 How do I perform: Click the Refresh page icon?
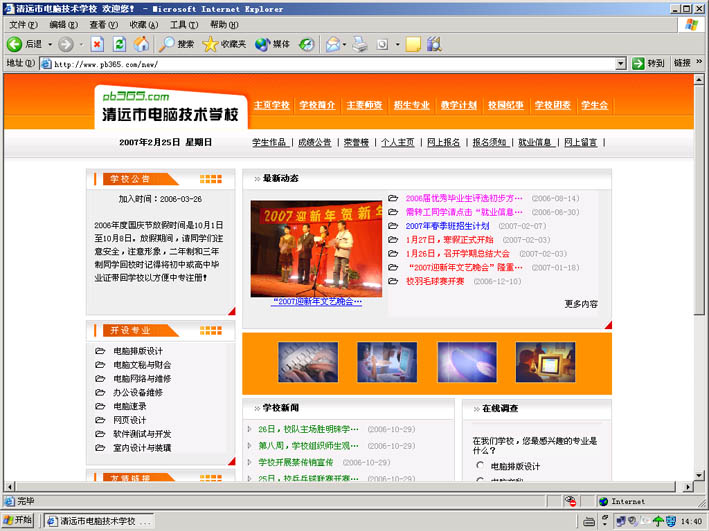click(119, 44)
